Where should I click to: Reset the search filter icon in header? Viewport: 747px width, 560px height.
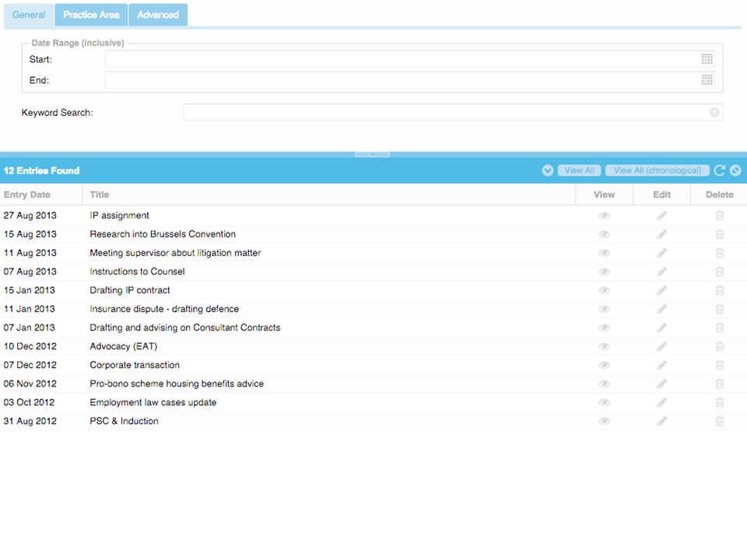click(x=735, y=170)
